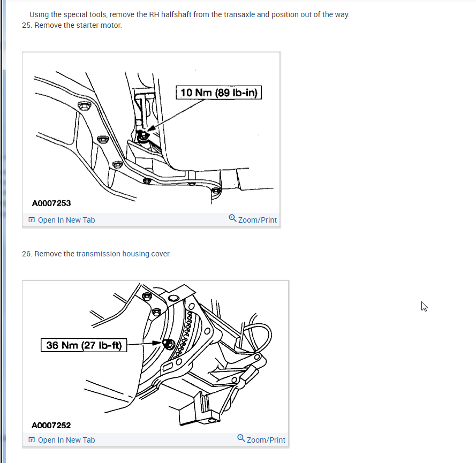Select the A0007253 figure identifier
The width and height of the screenshot is (476, 463).
pyautogui.click(x=51, y=203)
